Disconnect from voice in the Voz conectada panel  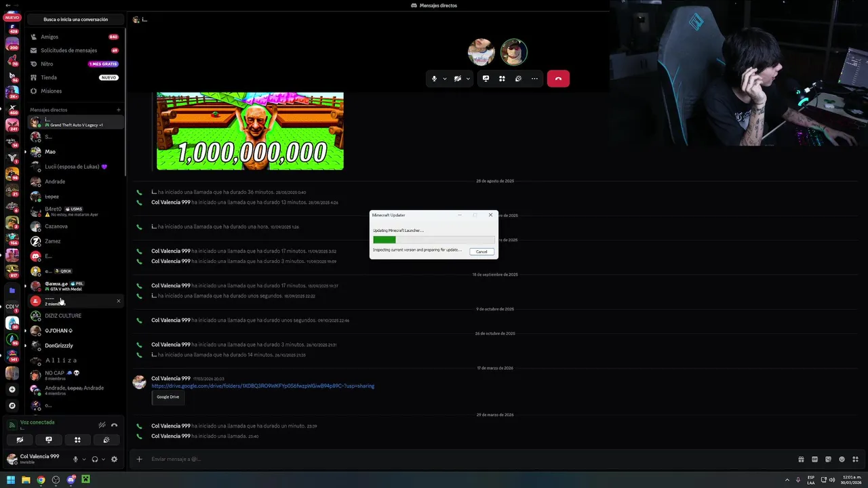click(x=114, y=425)
